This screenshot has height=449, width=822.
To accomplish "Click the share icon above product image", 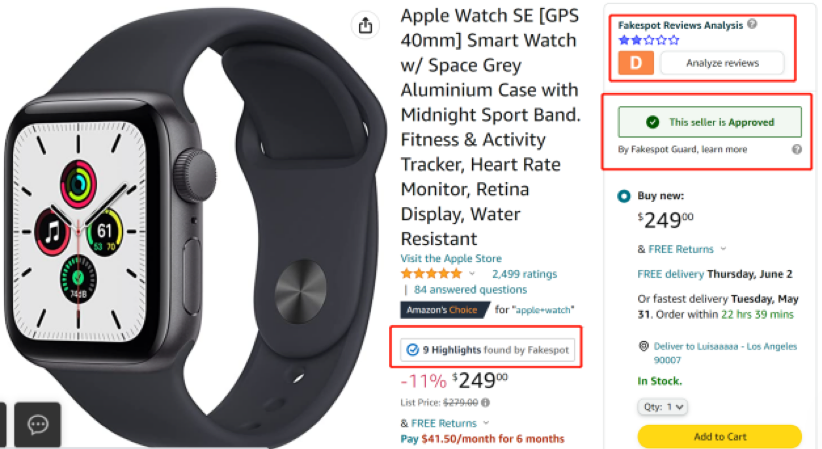I will pyautogui.click(x=365, y=25).
